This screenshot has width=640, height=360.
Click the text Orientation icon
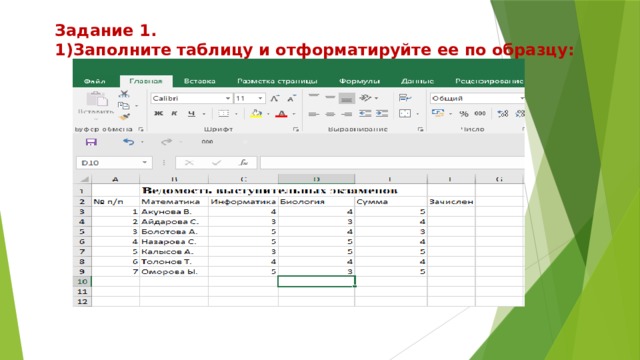tap(365, 98)
